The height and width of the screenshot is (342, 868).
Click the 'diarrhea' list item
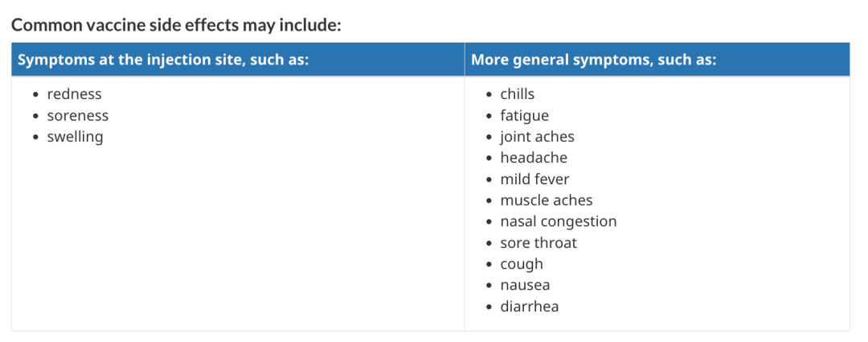(530, 307)
